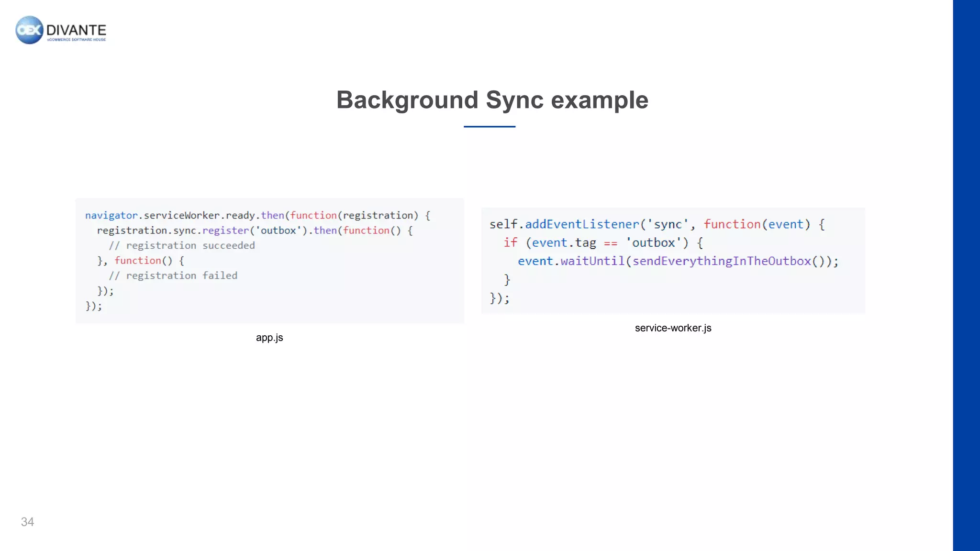This screenshot has width=980, height=551.
Task: Click the if keyword in right code
Action: (x=510, y=243)
